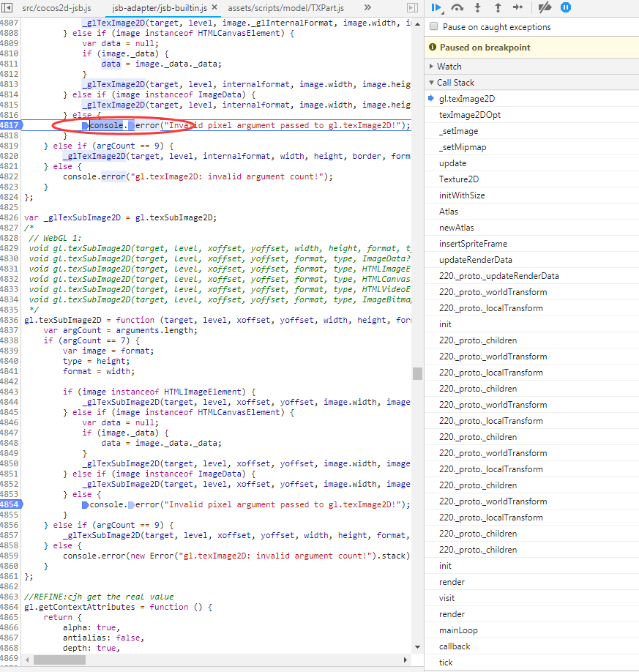Screen dimensions: 639x672
Task: Resume script execution button
Action: click(437, 7)
